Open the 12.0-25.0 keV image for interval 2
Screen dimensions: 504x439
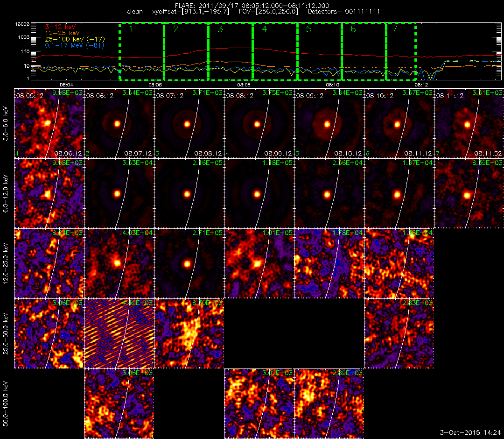tap(119, 264)
